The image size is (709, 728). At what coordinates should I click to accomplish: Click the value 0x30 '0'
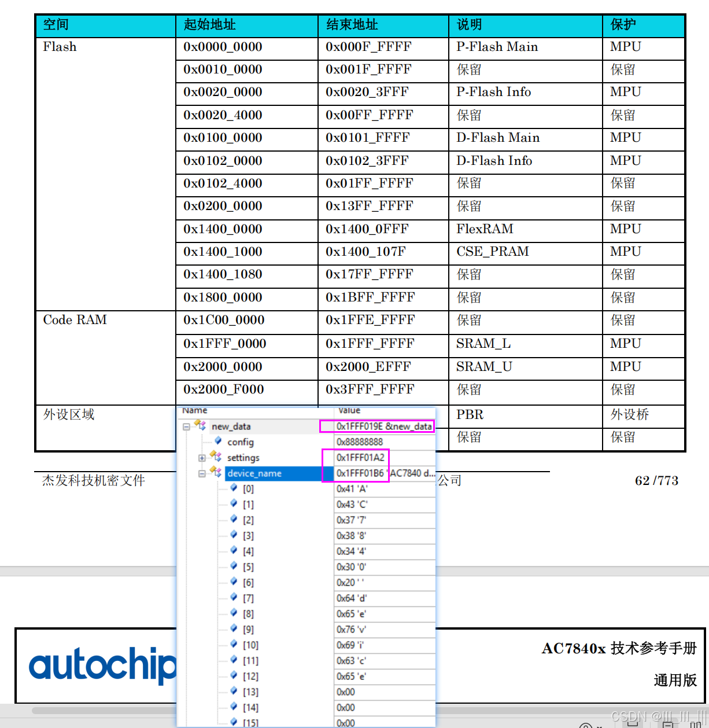[x=351, y=567]
